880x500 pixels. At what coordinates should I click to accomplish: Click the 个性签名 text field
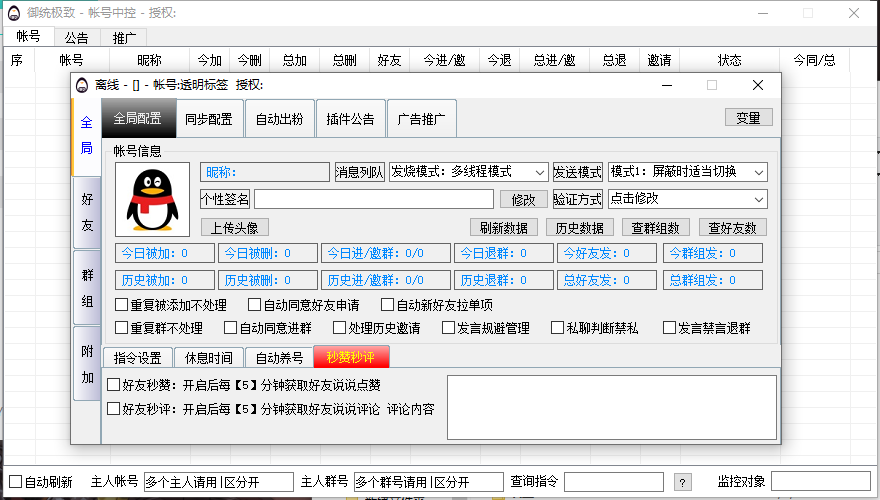click(374, 199)
